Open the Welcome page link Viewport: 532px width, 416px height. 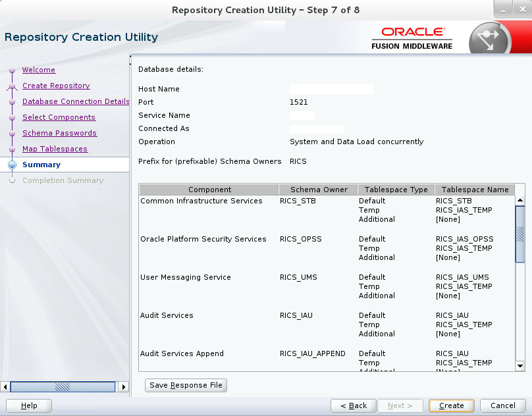39,70
